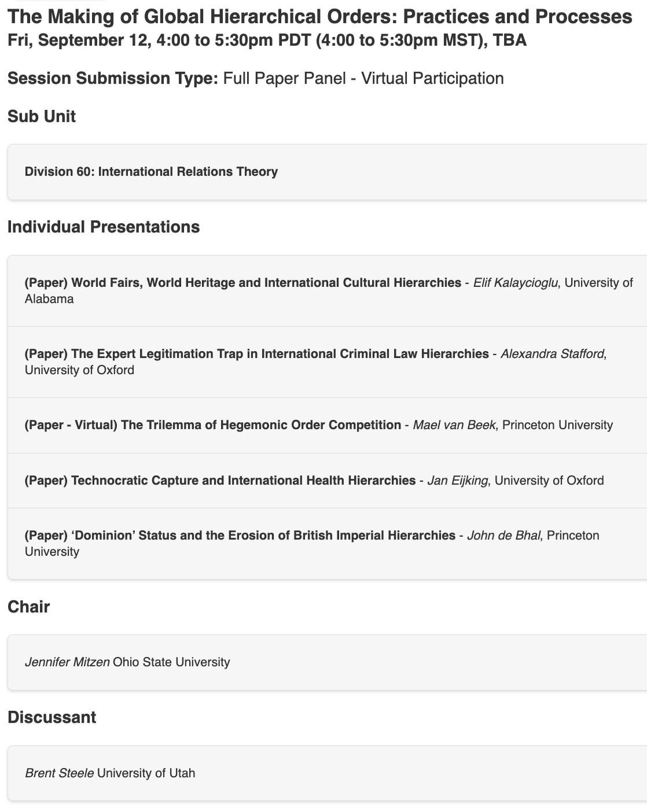Click the Discussant heading

tap(52, 717)
